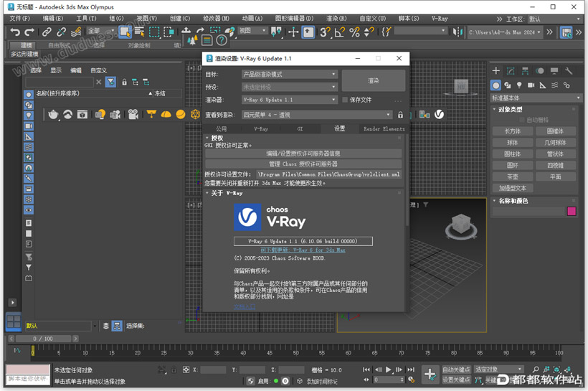
Task: Toggle the 自动栅格 checkbox
Action: pyautogui.click(x=521, y=120)
